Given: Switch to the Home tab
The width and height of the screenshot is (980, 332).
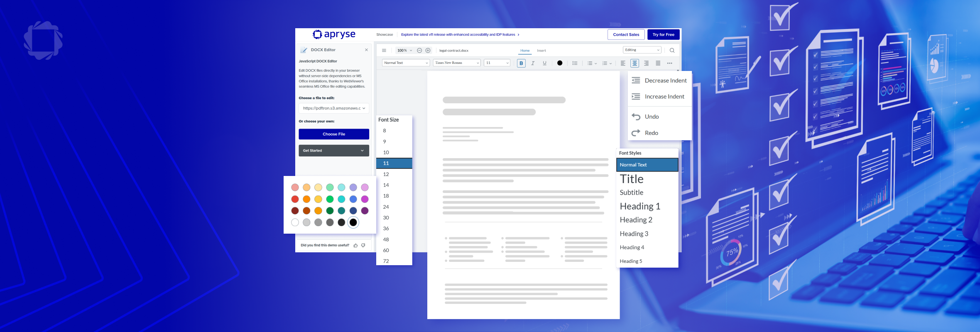Looking at the screenshot, I should pos(525,51).
